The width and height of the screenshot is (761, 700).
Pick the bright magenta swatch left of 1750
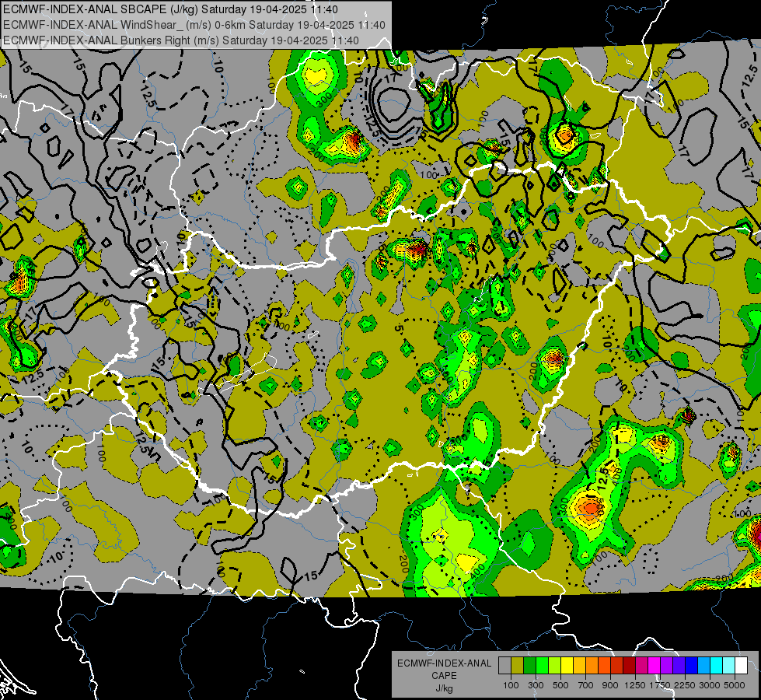[x=655, y=665]
